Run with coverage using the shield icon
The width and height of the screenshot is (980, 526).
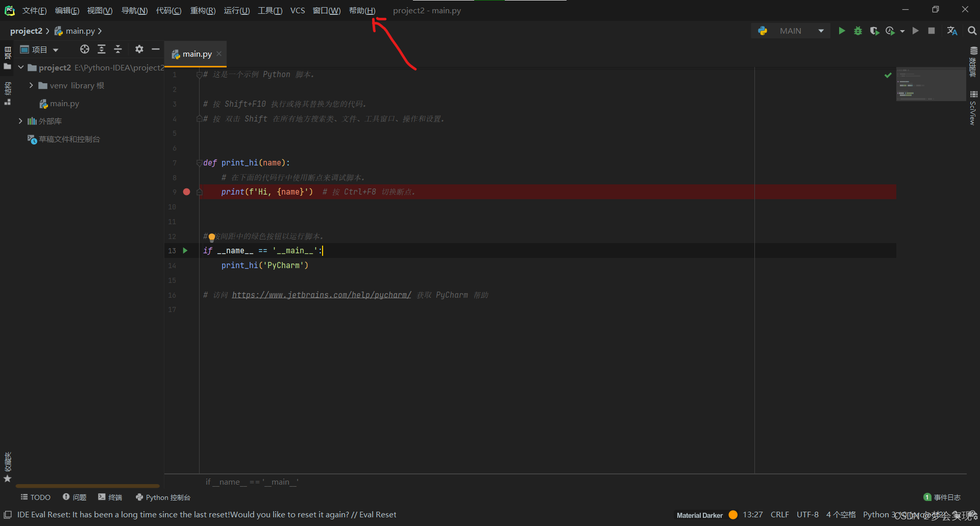[874, 31]
